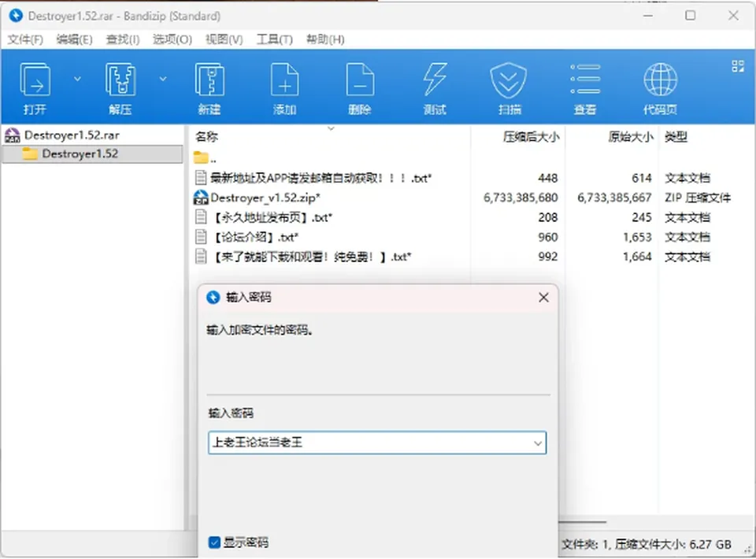Click the 扫描 (Scan) shield icon
The width and height of the screenshot is (756, 559).
[x=508, y=80]
